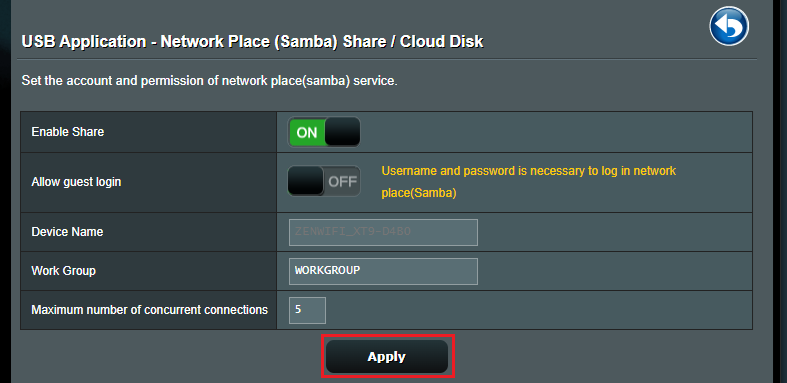Apply the Samba share settings

387,356
